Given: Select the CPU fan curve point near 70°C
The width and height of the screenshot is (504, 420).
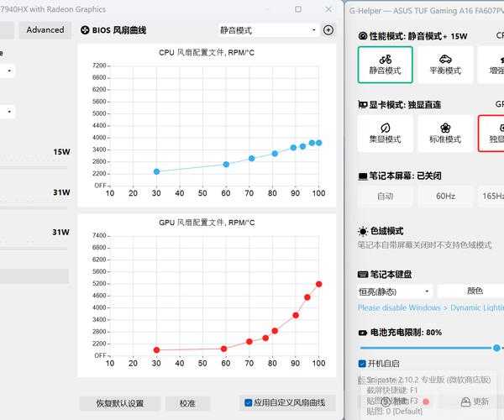Looking at the screenshot, I should pos(252,159).
